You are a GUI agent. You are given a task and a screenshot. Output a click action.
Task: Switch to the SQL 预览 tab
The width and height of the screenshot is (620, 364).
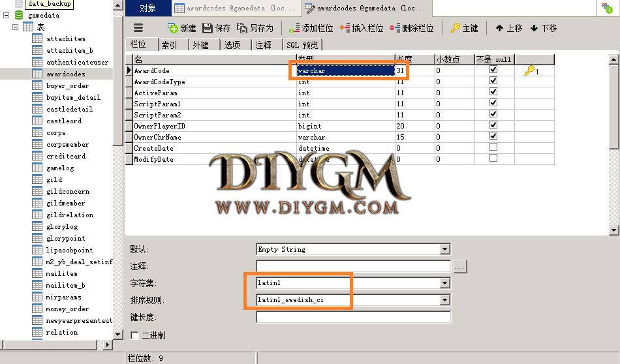click(302, 45)
